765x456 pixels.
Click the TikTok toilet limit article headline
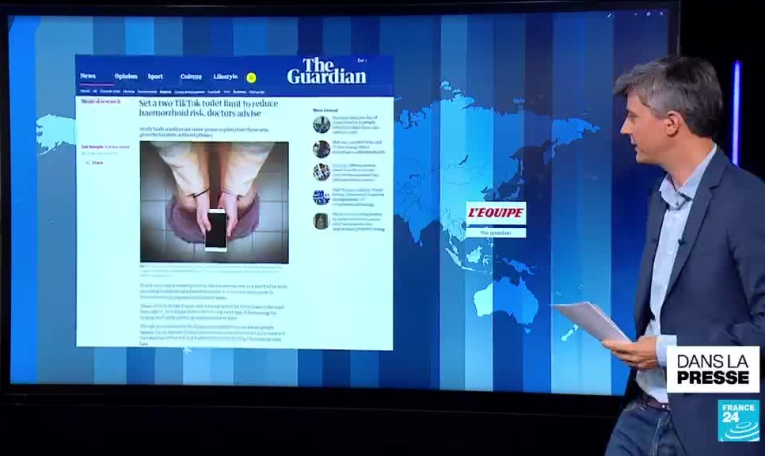coord(208,108)
